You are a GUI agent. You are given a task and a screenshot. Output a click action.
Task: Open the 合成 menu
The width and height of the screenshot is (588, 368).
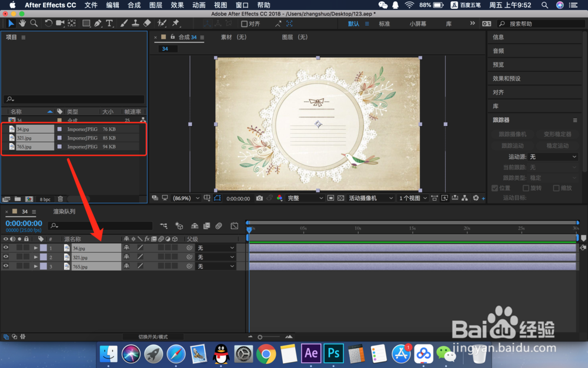(x=134, y=5)
